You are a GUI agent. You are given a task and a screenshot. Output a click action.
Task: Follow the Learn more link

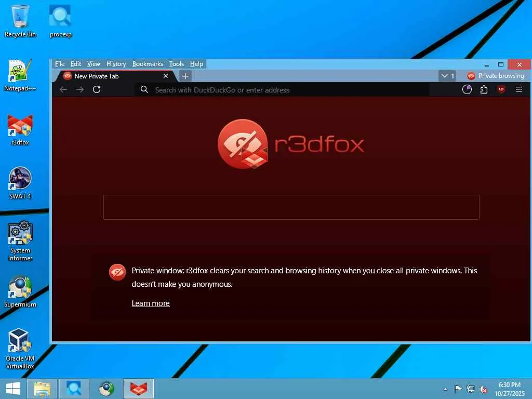point(151,303)
